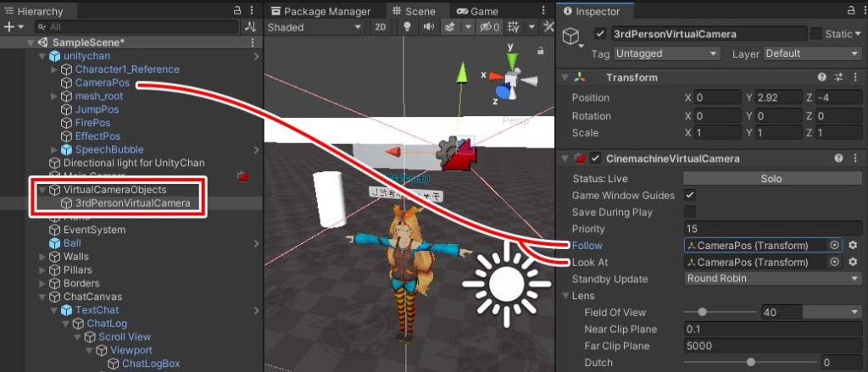Toggle the 2D scene view mode
The height and width of the screenshot is (372, 868).
(381, 26)
